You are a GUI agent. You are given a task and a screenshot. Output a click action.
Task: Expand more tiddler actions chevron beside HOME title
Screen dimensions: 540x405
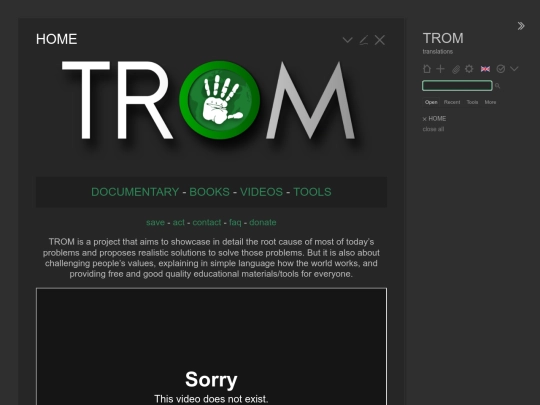[347, 40]
